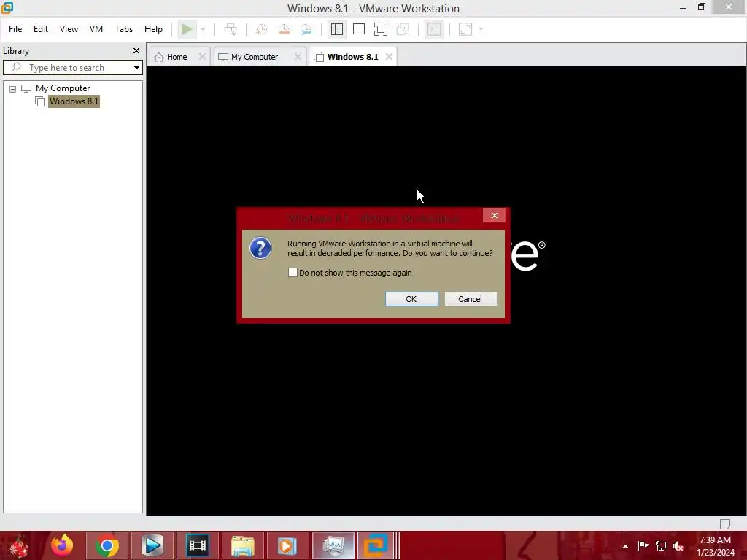747x560 pixels.
Task: Click the stretch guest display icon
Action: [x=465, y=29]
